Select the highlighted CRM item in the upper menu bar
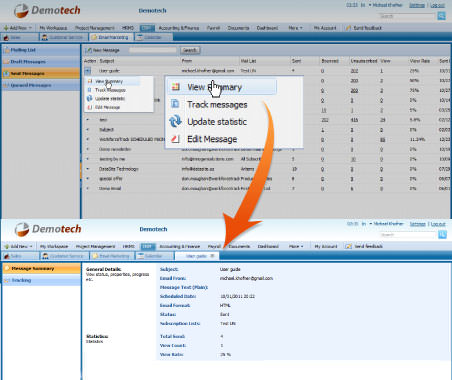 click(147, 28)
